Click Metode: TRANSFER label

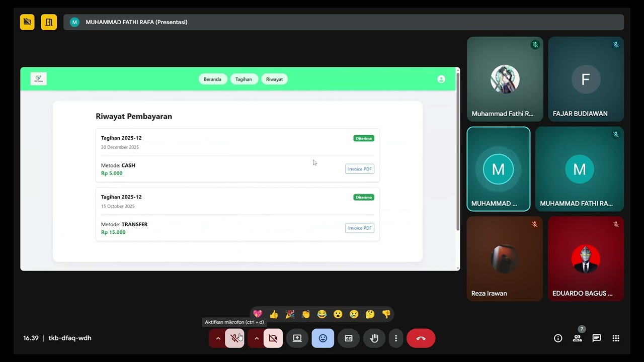[x=124, y=224]
